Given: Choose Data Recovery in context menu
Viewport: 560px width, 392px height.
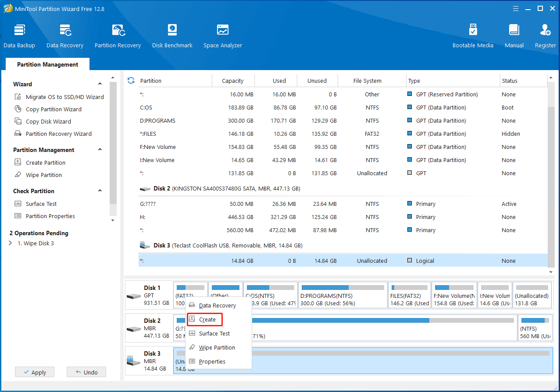Looking at the screenshot, I should [218, 306].
